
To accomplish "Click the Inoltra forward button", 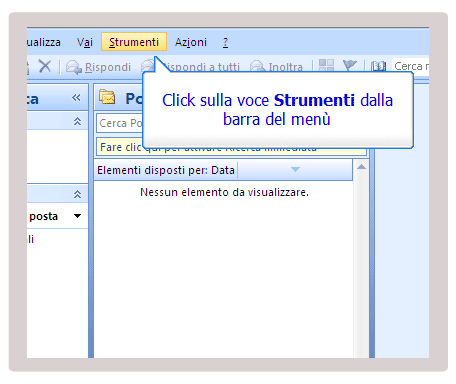I will pos(276,67).
